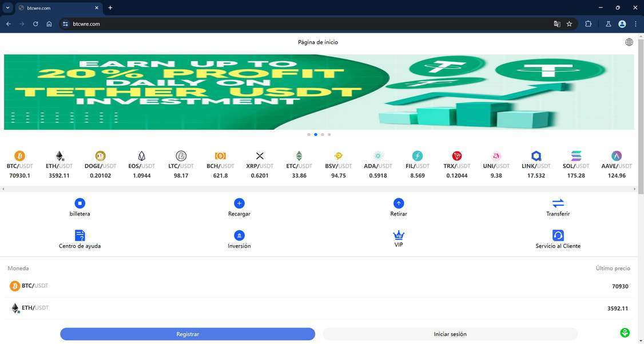Select the Inversión investment icon
Image resolution: width=644 pixels, height=344 pixels.
tap(239, 235)
